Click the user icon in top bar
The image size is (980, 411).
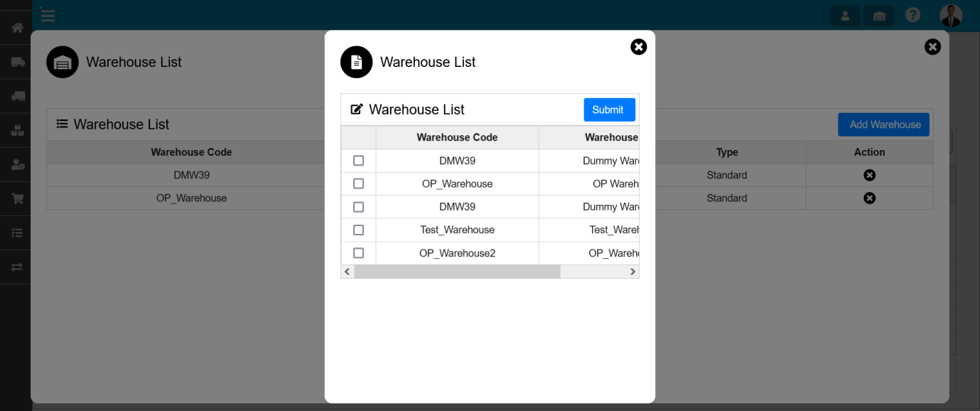pyautogui.click(x=845, y=16)
